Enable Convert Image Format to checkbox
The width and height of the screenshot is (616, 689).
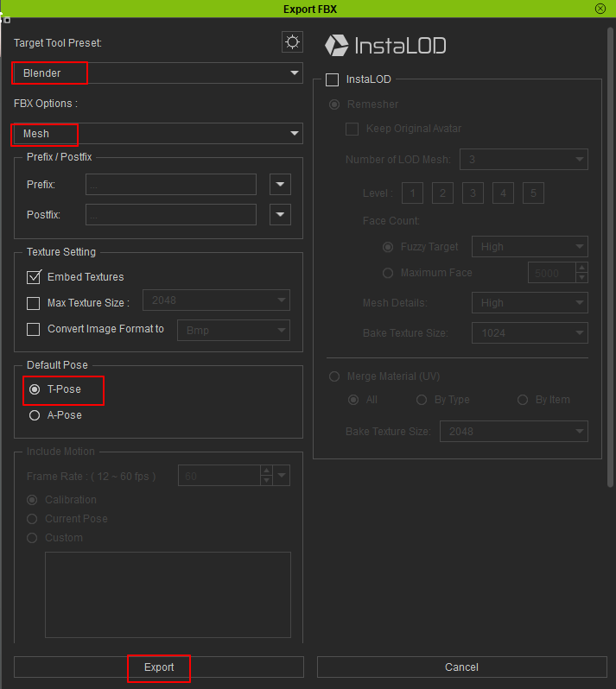pyautogui.click(x=34, y=329)
